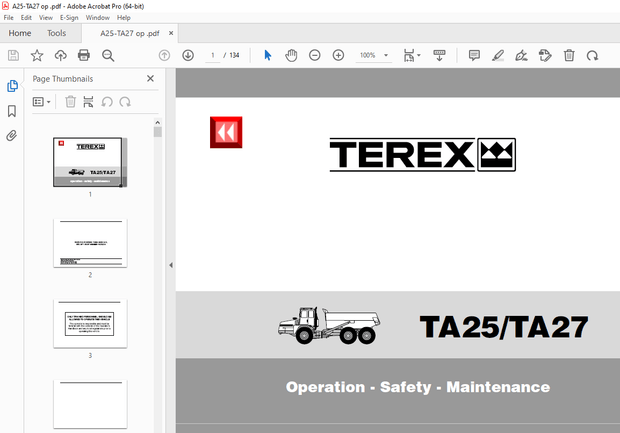This screenshot has width=620, height=433.
Task: Select the partially visible page 4 thumbnail
Action: point(90,404)
